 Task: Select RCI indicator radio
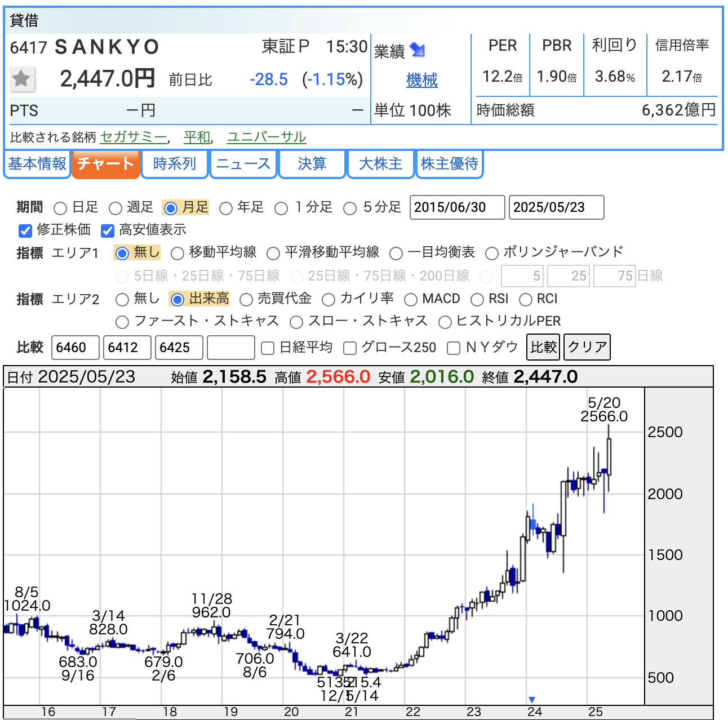(526, 299)
